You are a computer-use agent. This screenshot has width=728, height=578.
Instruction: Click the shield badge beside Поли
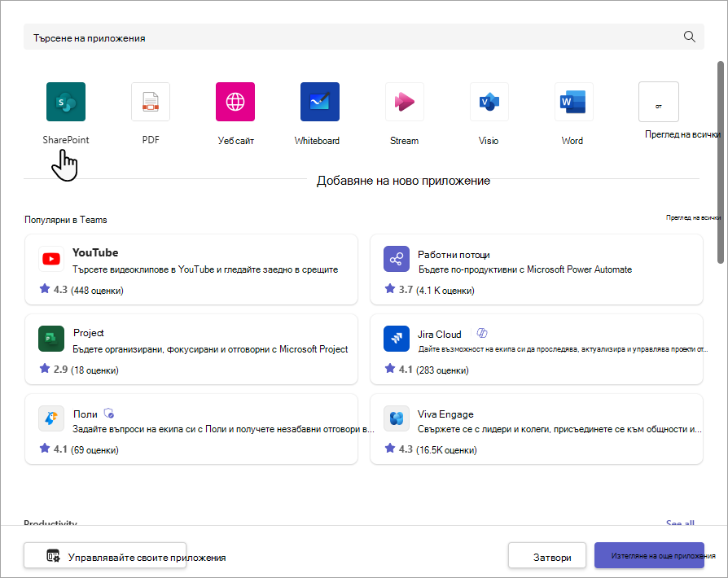coord(109,414)
